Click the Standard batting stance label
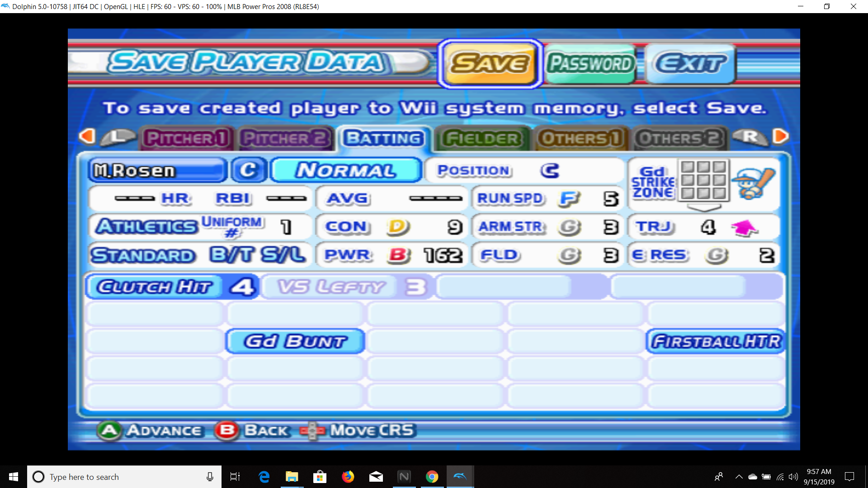 click(x=143, y=255)
